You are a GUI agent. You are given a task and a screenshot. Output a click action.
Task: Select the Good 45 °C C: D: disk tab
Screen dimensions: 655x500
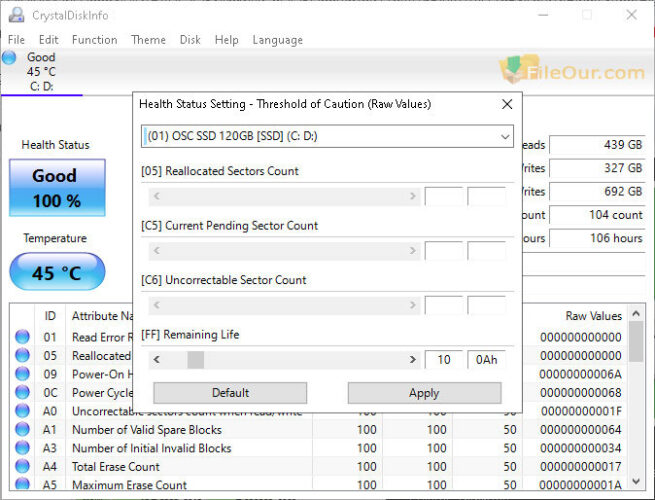41,71
